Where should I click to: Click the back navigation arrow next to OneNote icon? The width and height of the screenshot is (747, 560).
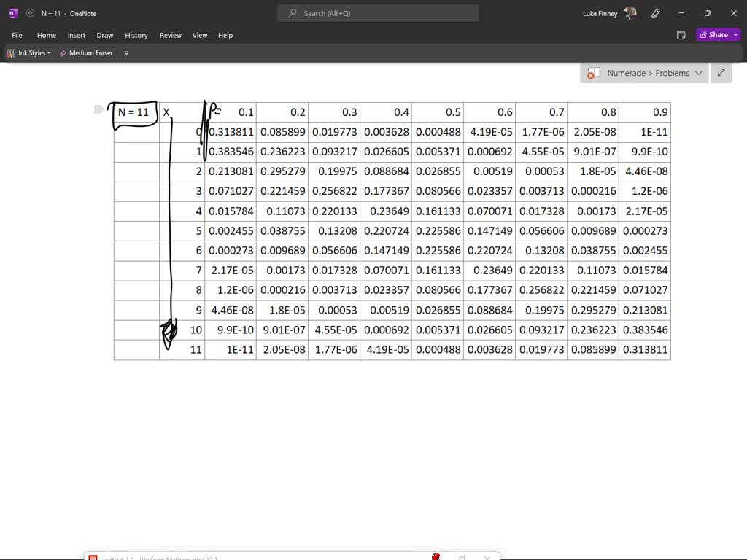coord(29,13)
